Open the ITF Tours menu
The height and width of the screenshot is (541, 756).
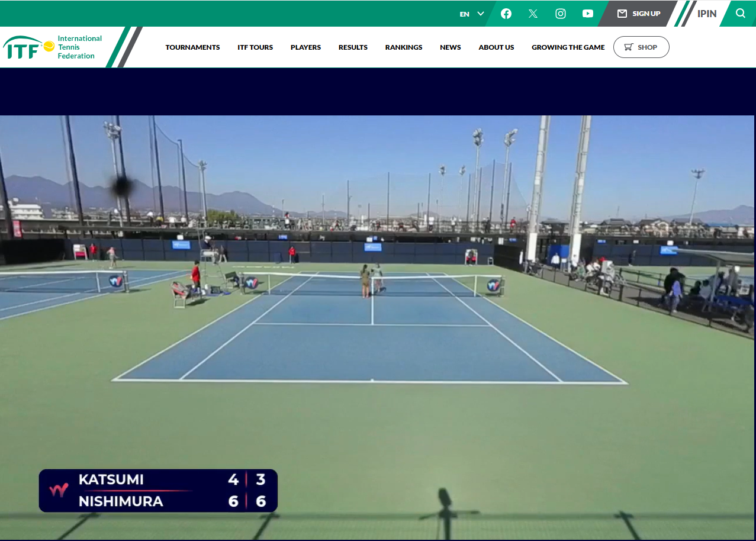tap(255, 47)
